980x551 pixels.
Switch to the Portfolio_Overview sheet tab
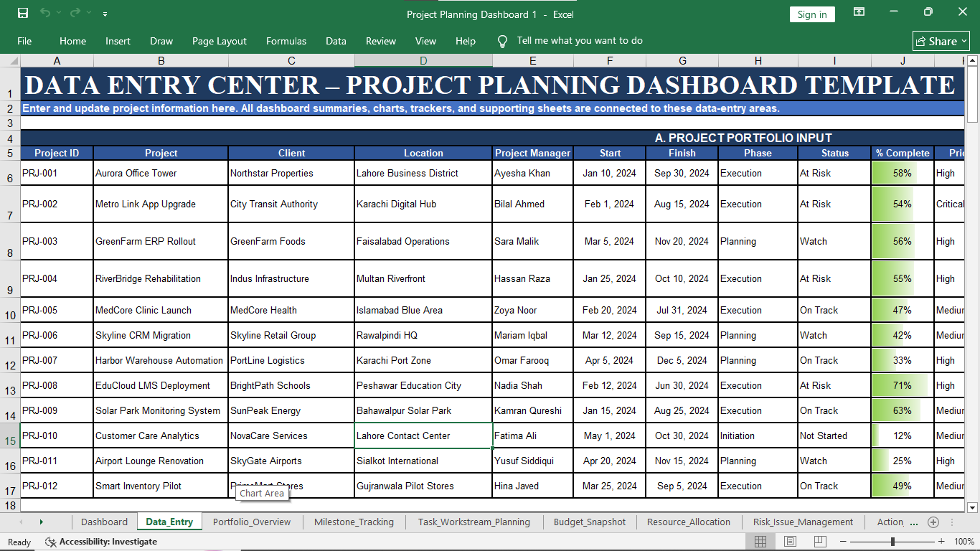point(252,522)
